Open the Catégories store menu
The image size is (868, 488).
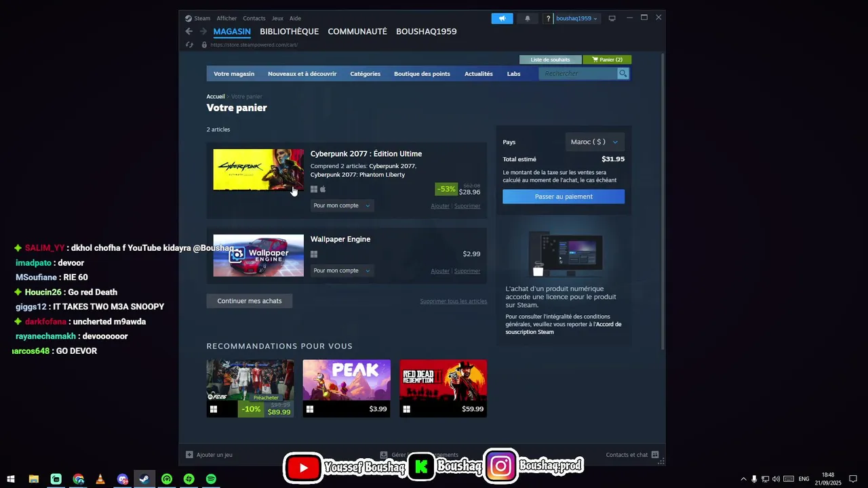tap(365, 73)
